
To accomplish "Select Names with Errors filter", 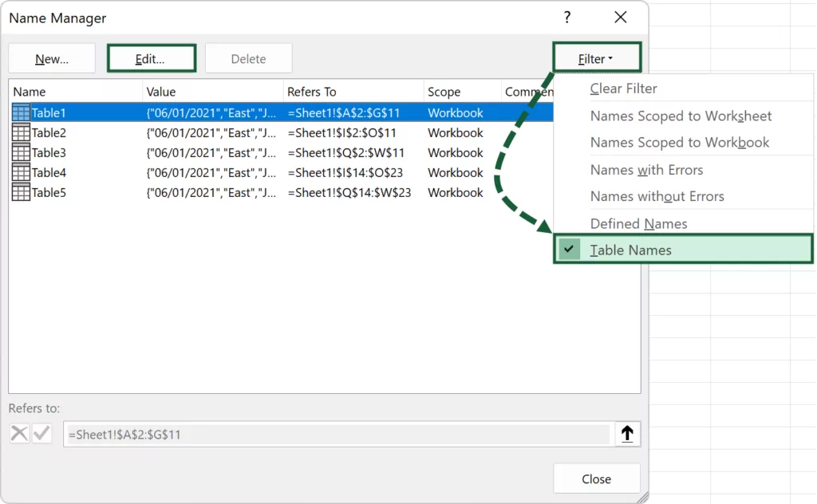I will (x=646, y=170).
